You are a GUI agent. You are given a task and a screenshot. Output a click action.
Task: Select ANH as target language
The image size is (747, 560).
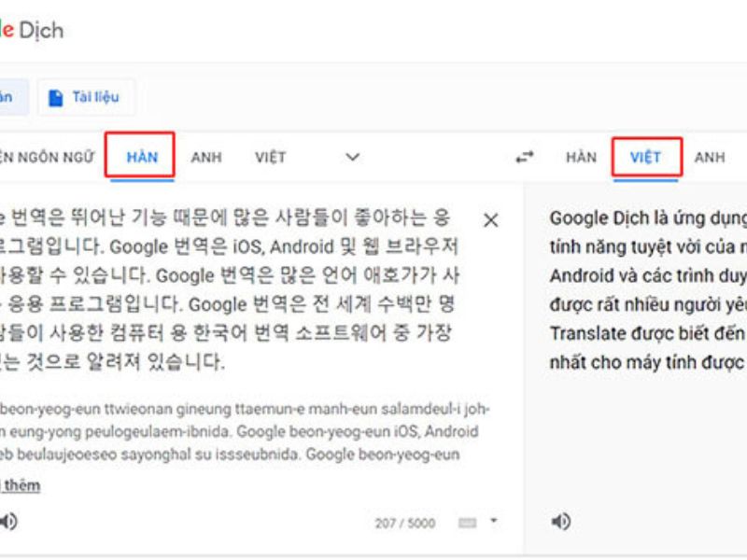(x=710, y=157)
